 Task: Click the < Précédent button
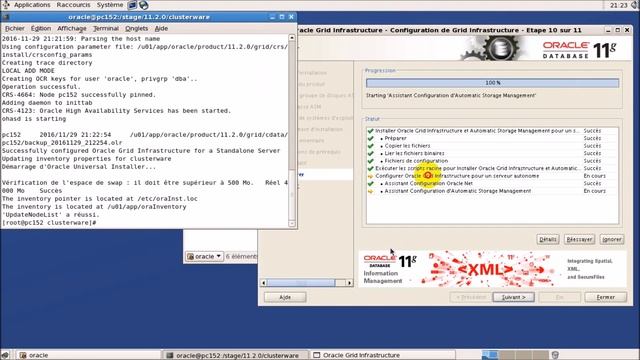click(x=471, y=297)
